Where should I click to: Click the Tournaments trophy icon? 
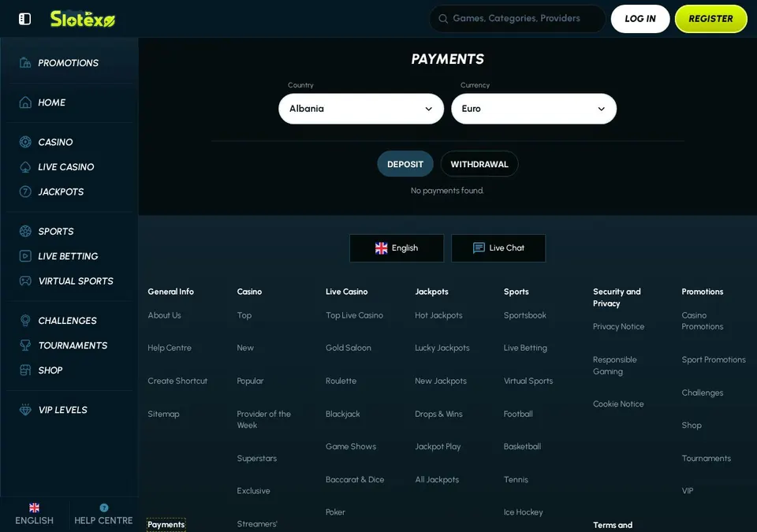point(25,346)
